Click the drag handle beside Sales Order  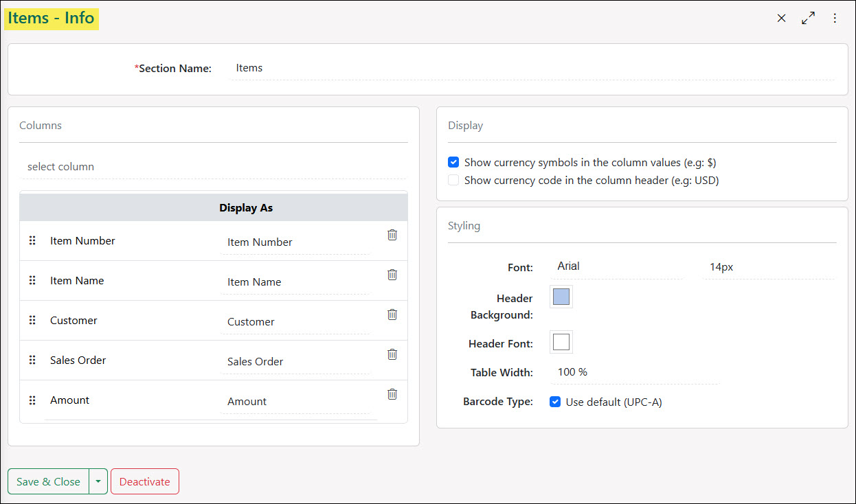[32, 359]
